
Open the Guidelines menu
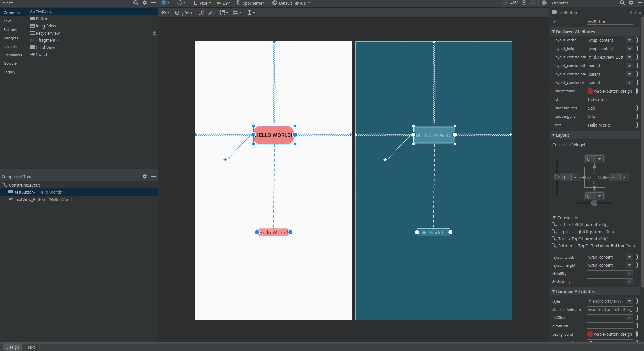coord(251,12)
